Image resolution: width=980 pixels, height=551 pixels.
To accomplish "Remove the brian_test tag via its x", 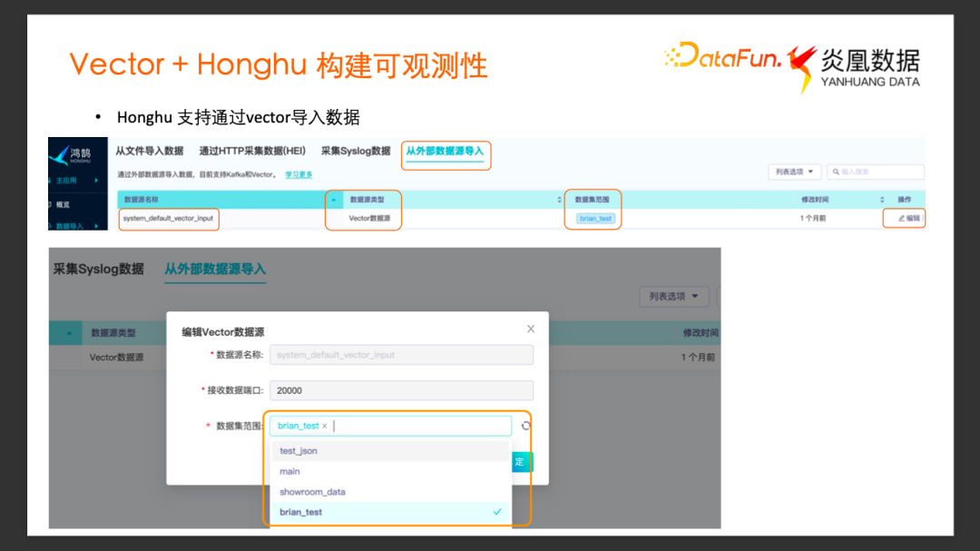I will click(325, 426).
